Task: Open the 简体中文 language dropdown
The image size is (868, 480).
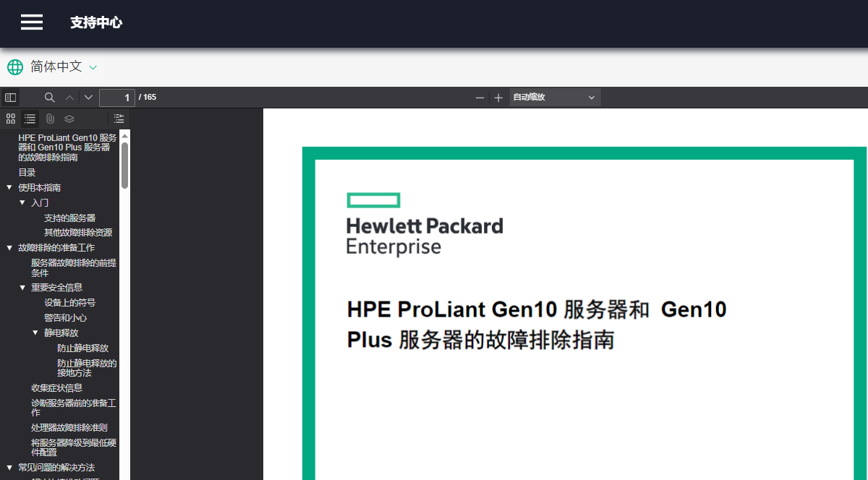Action: tap(63, 67)
